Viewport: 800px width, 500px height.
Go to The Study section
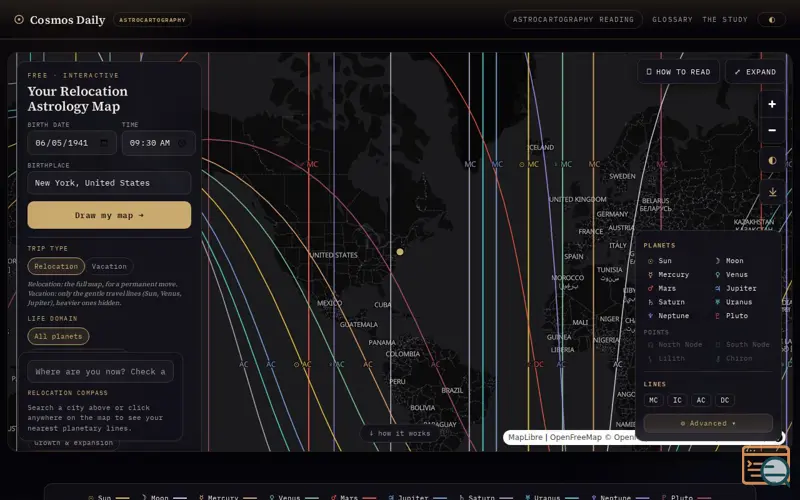tap(724, 19)
